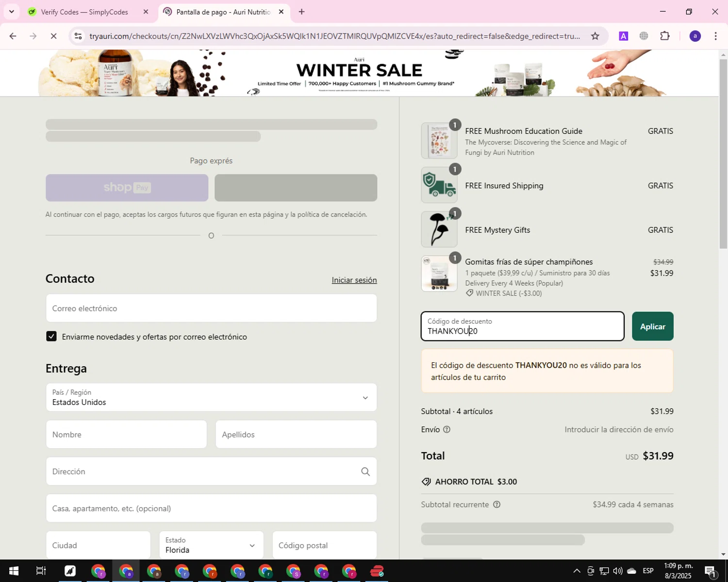Open Chrome three-dot menu
The width and height of the screenshot is (728, 582).
[x=715, y=36]
